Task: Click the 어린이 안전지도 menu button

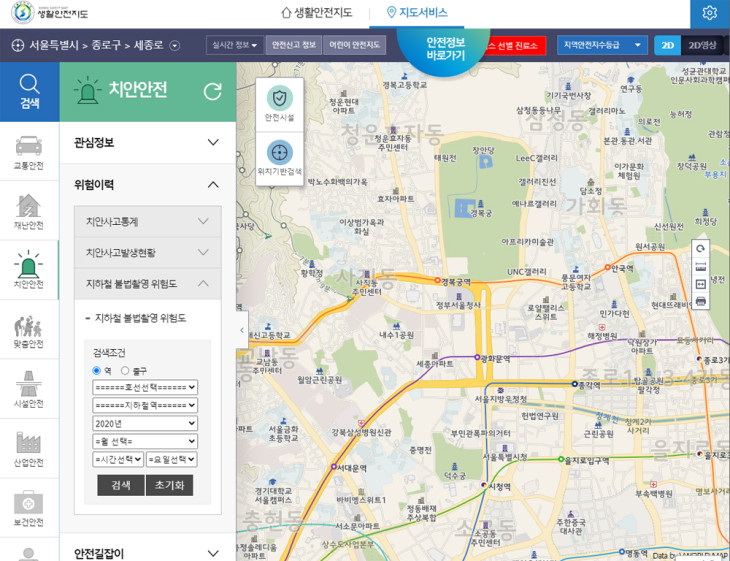Action: point(354,45)
